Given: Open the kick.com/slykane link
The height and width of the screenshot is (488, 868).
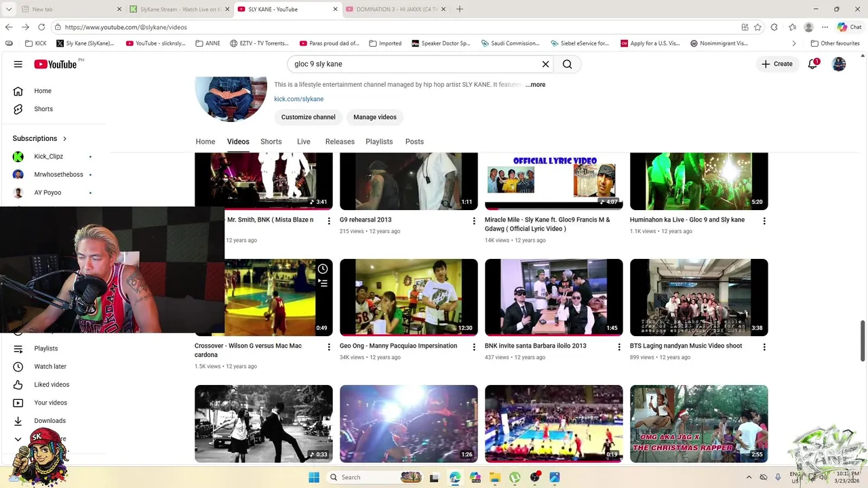Looking at the screenshot, I should pos(299,99).
